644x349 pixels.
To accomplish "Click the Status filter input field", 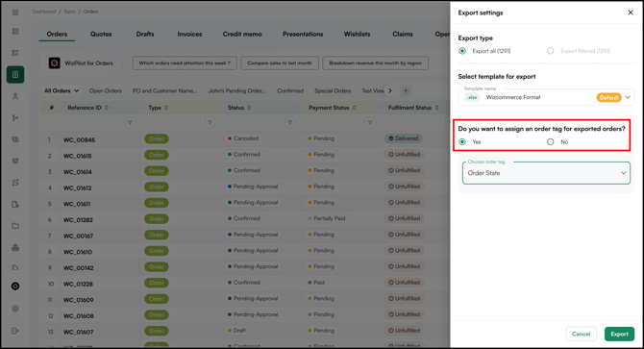I will pyautogui.click(x=252, y=122).
